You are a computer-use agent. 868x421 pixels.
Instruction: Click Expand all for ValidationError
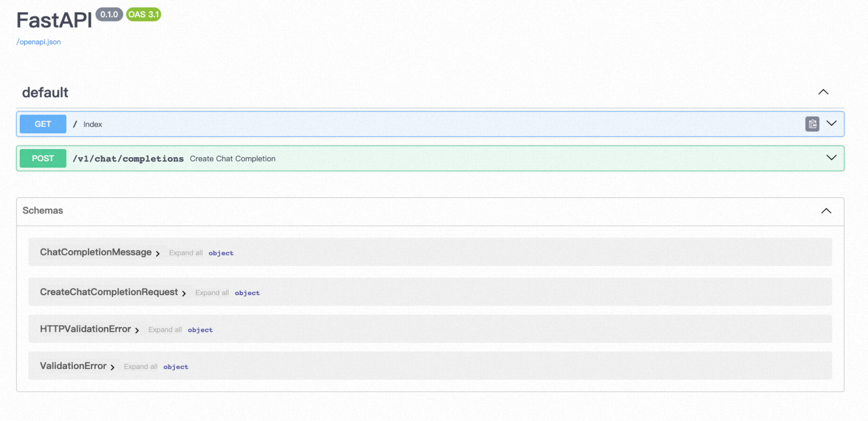pos(141,366)
